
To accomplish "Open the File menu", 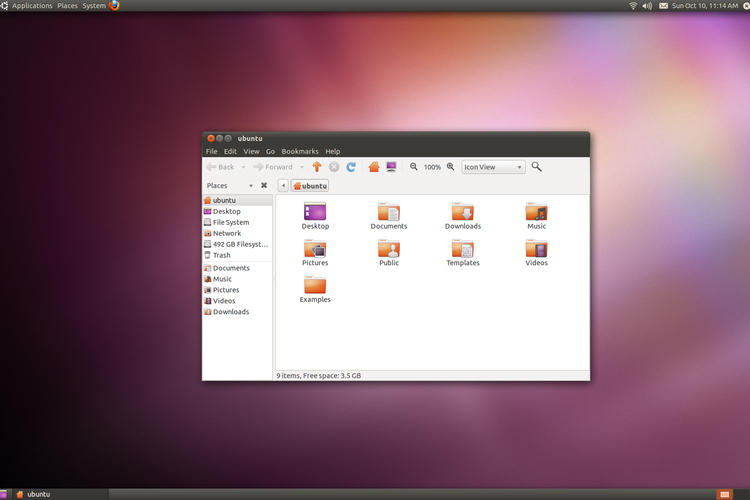I will (211, 151).
